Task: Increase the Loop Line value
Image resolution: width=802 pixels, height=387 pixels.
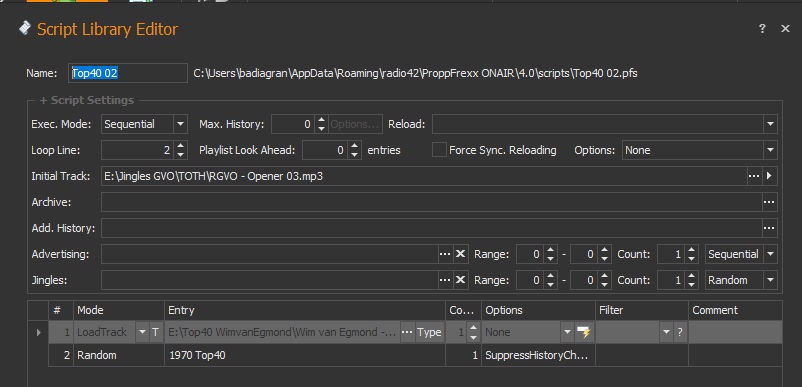Action: pyautogui.click(x=181, y=146)
